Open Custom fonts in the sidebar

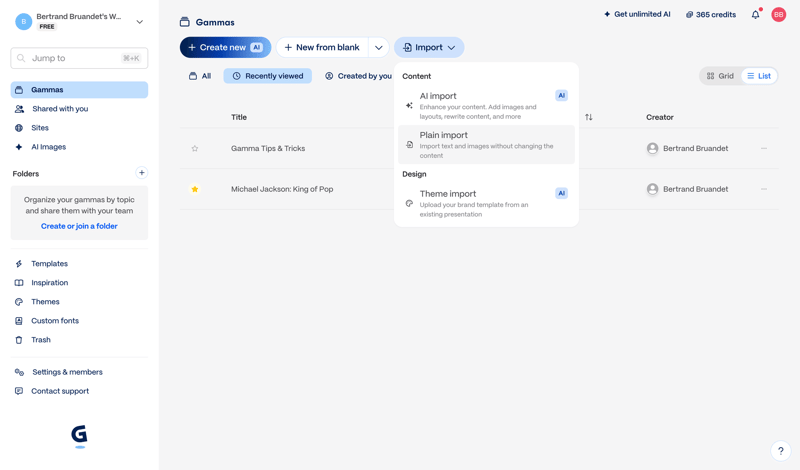pos(79,321)
